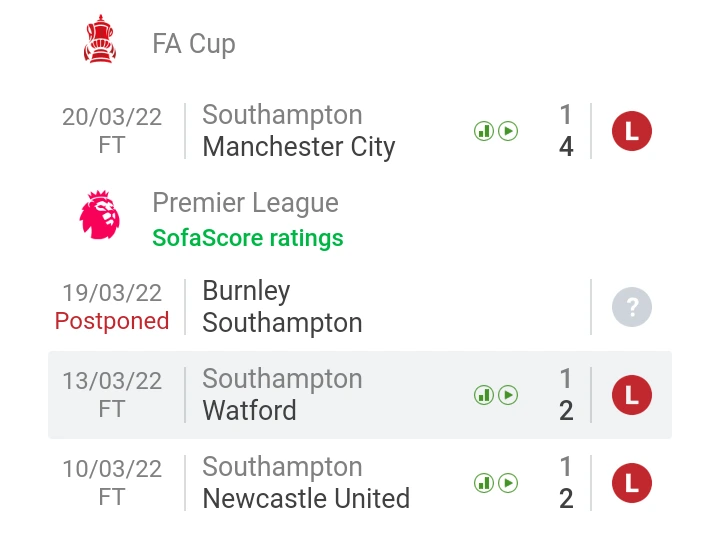Open statistics icon for Watford match
720x533 pixels.
click(484, 395)
